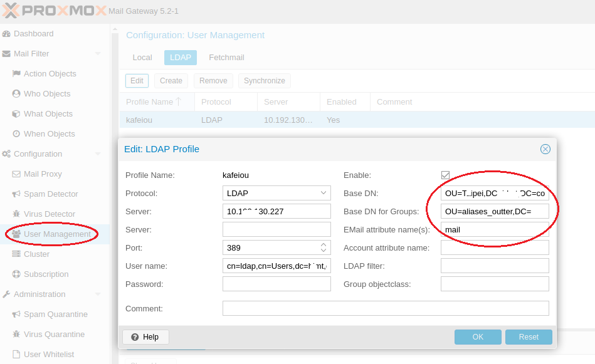595x364 pixels.
Task: Click the Base DN for Groups field
Action: (495, 211)
